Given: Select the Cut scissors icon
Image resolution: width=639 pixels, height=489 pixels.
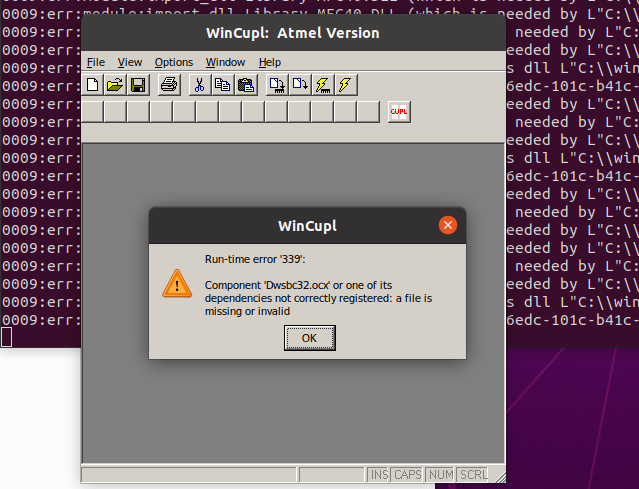Looking at the screenshot, I should (200, 85).
